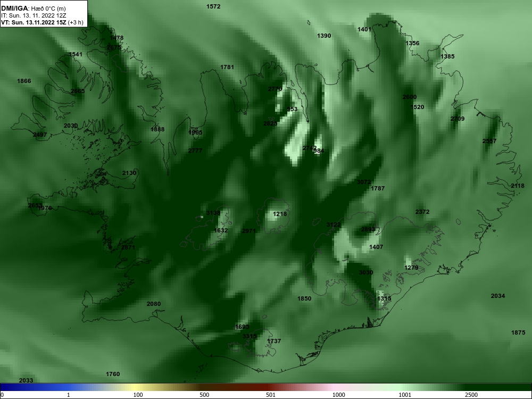The width and height of the screenshot is (532, 399).
Task: Click the 1875 value on the map
Action: point(518,332)
